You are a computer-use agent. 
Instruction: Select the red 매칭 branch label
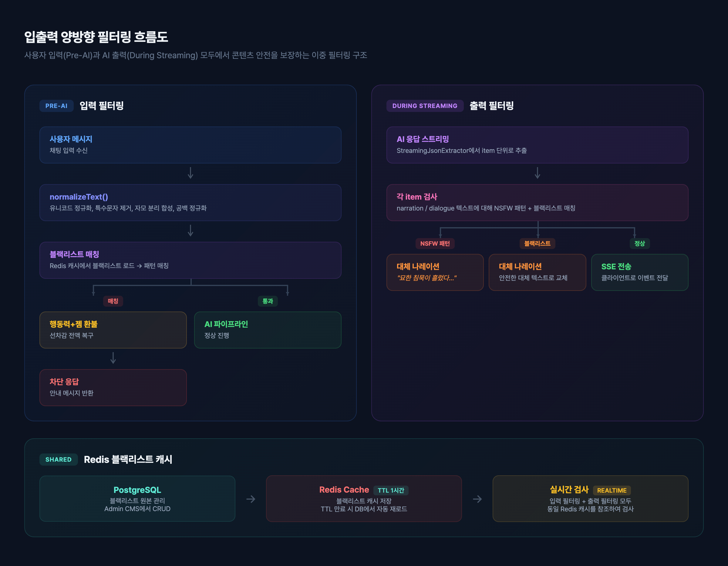click(113, 301)
